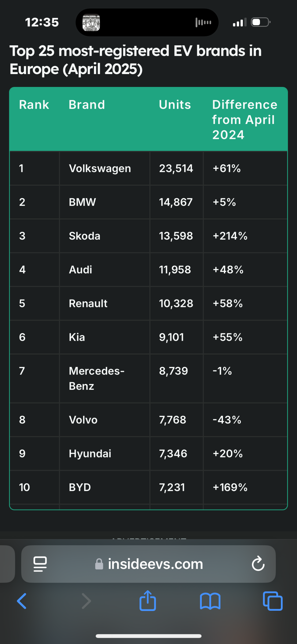Tap the home indicator bar
This screenshot has height=644, width=297.
point(148,636)
